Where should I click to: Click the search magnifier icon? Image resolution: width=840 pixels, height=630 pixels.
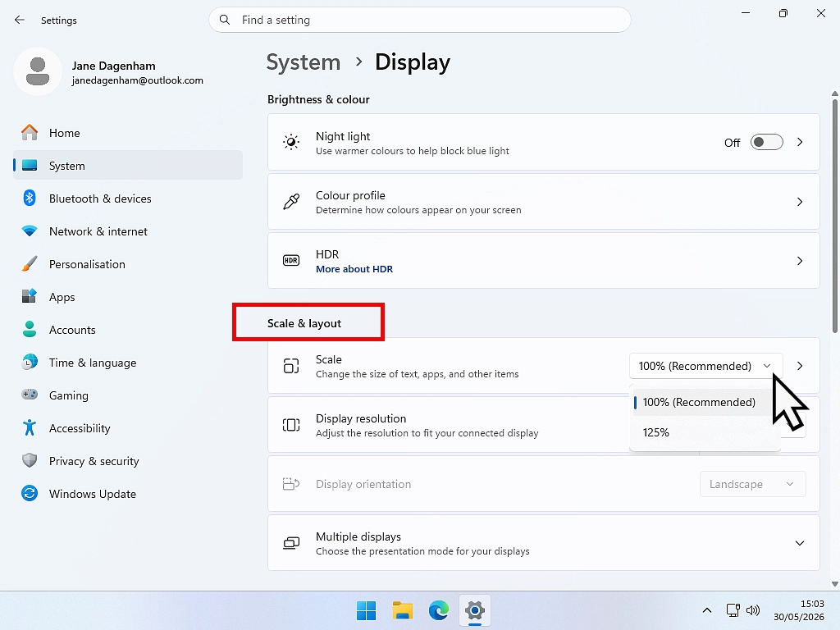[225, 20]
